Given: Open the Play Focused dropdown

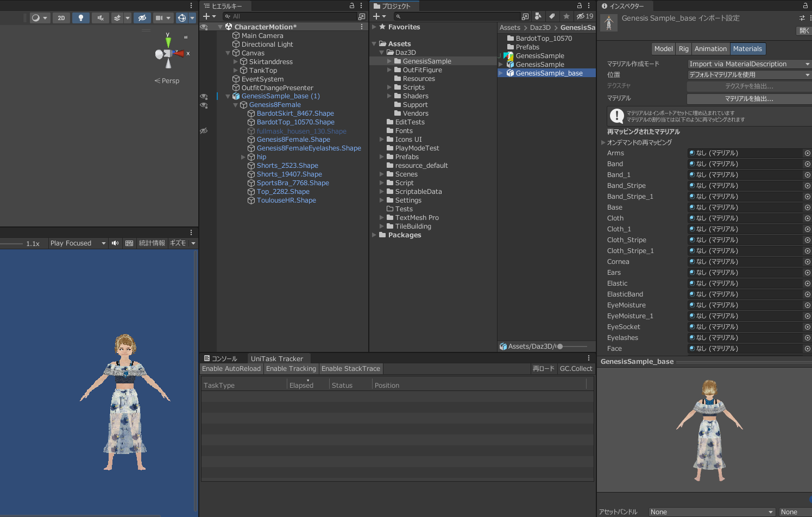Looking at the screenshot, I should click(x=78, y=243).
